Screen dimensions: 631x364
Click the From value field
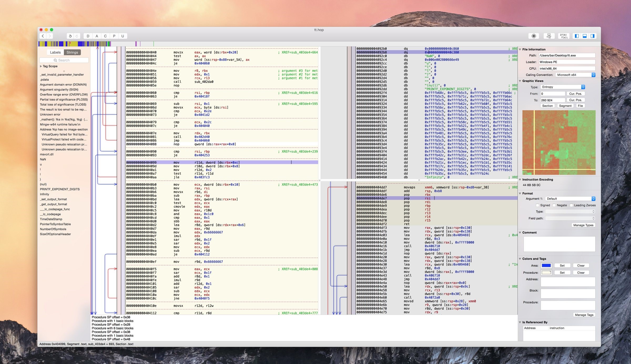coord(552,93)
